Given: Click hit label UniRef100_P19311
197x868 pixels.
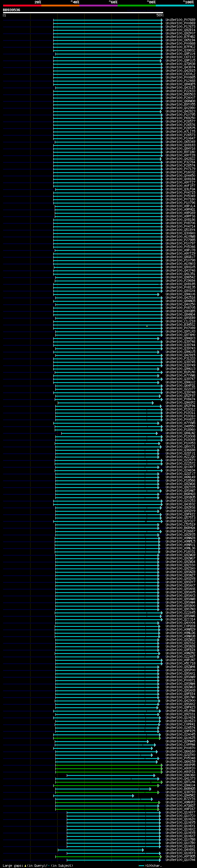Looking at the screenshot, I should tap(180, 413).
